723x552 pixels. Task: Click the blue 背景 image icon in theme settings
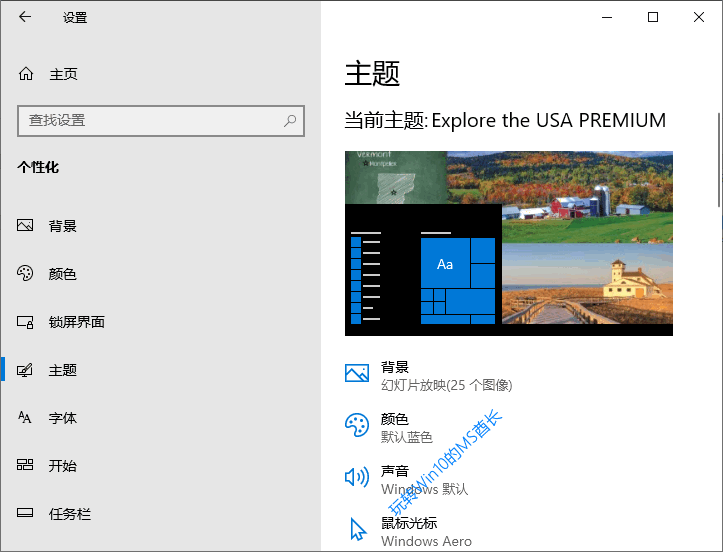(357, 373)
